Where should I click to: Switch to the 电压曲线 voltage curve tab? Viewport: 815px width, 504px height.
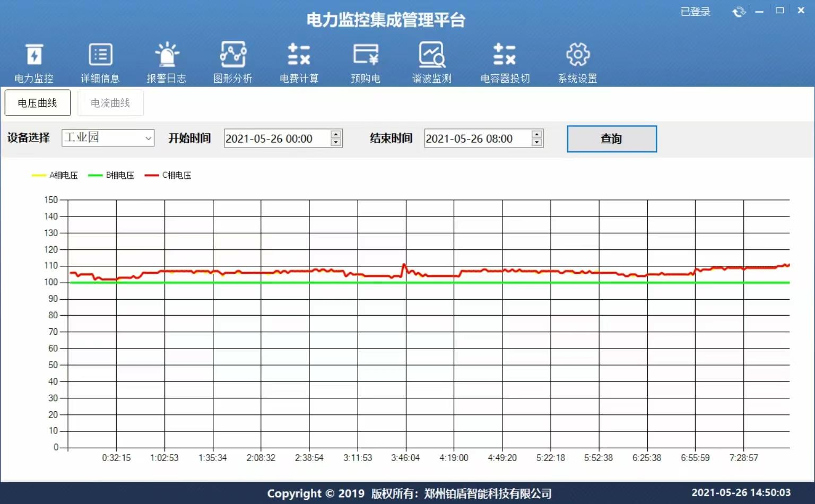38,103
